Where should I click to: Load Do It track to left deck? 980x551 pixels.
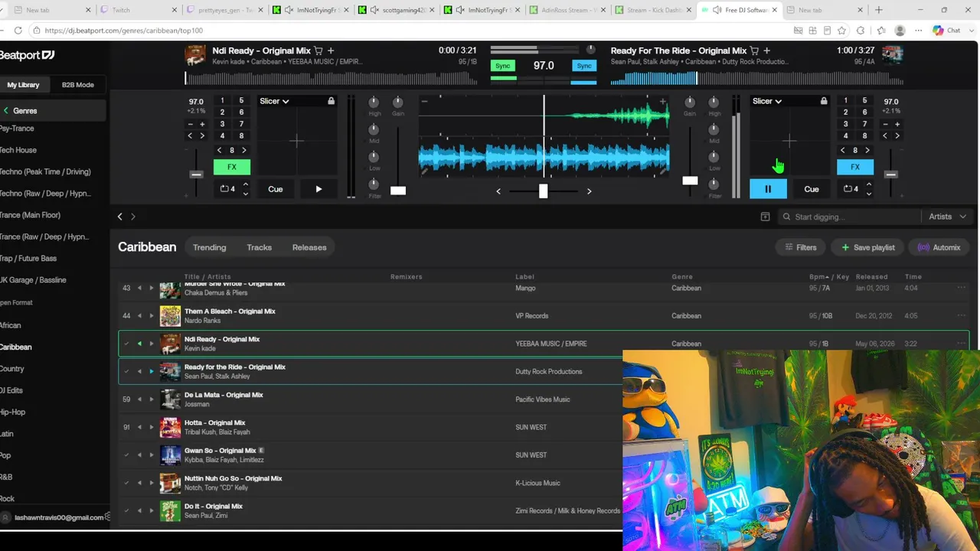pyautogui.click(x=139, y=510)
